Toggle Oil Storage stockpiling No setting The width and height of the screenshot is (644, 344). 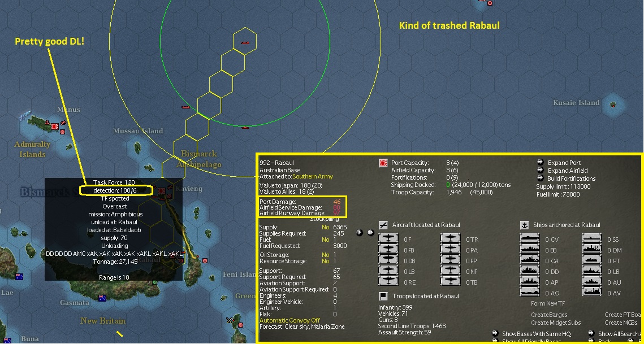325,255
